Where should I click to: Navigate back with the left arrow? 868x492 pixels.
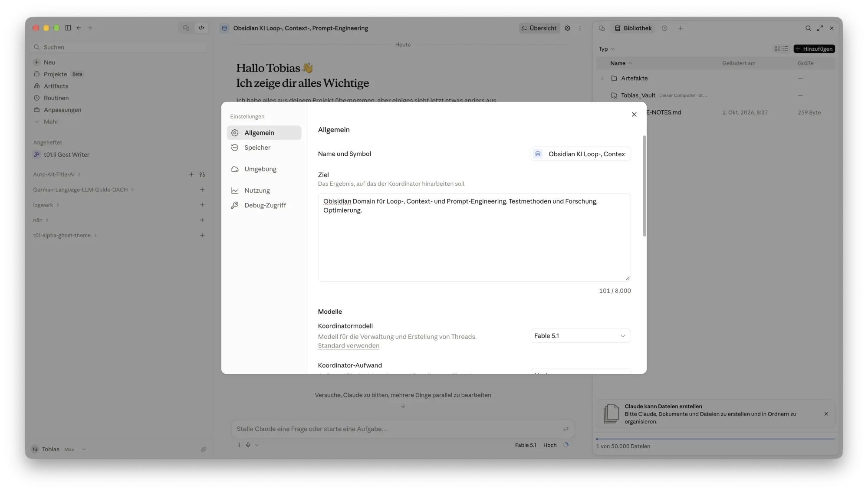[x=79, y=28]
